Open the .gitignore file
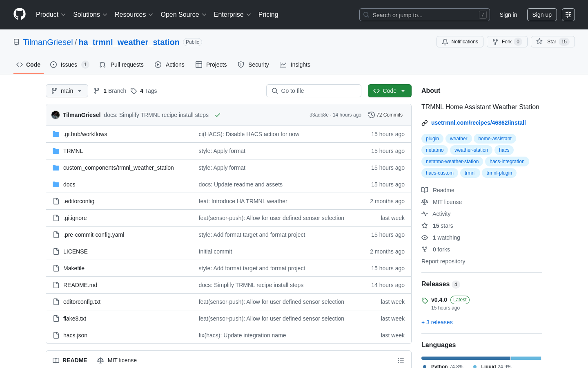Image resolution: width=588 pixels, height=368 pixels. click(x=75, y=218)
